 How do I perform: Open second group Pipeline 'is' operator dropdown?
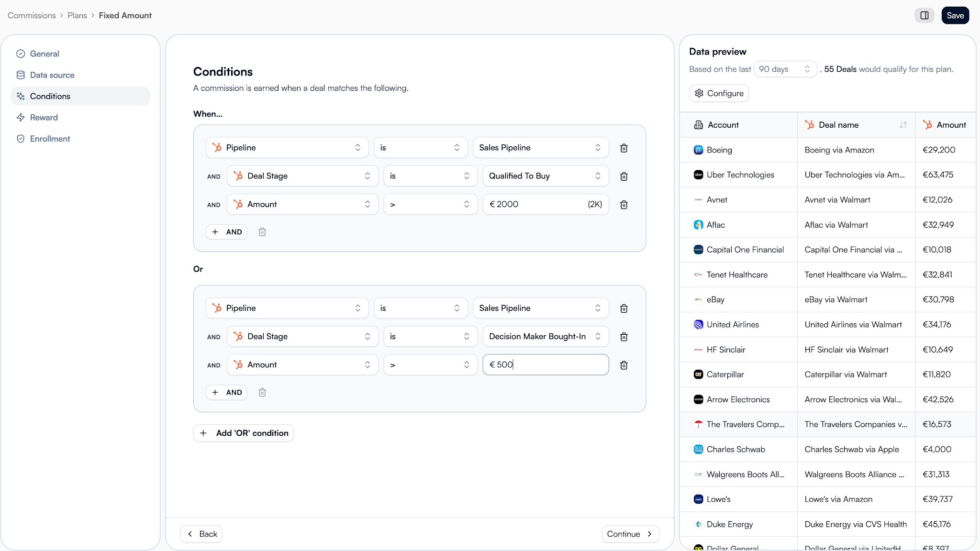420,309
